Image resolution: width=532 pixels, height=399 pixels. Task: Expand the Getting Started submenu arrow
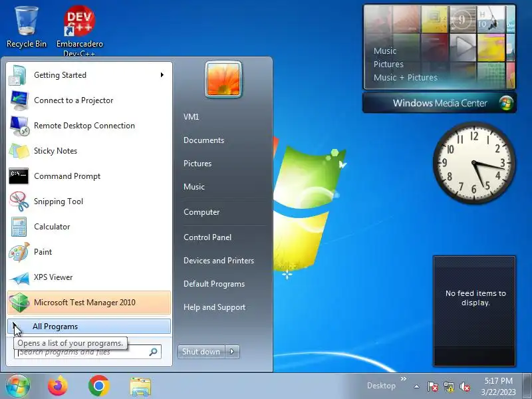[162, 75]
